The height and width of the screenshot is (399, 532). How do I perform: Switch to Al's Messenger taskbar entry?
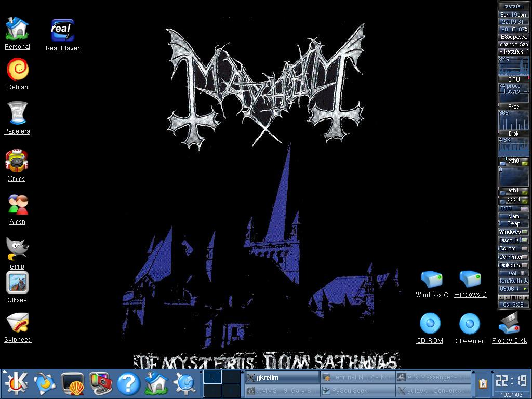pos(433,377)
